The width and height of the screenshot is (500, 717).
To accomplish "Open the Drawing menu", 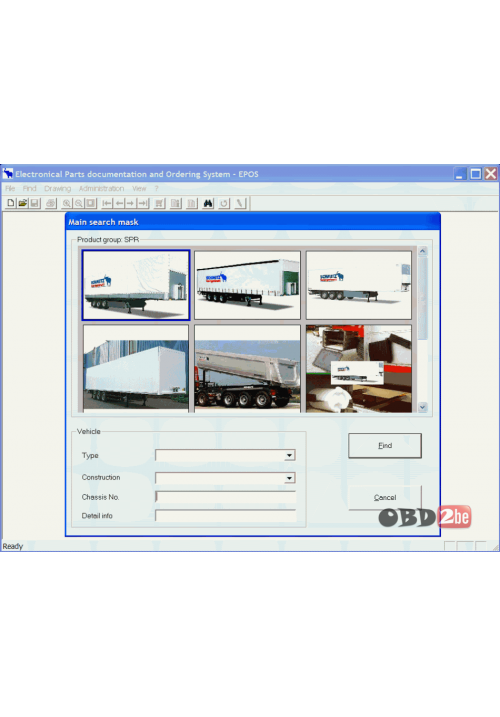I will [58, 188].
